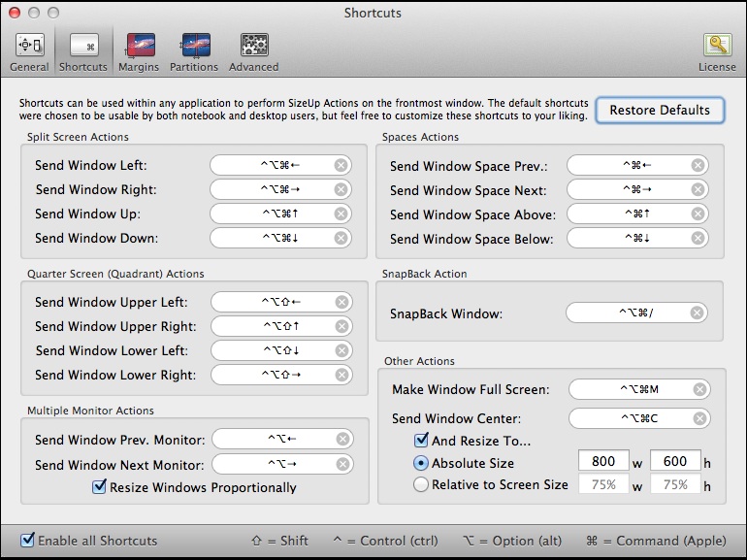This screenshot has width=747, height=560.
Task: Select Relative to Screen Size option
Action: pos(421,484)
